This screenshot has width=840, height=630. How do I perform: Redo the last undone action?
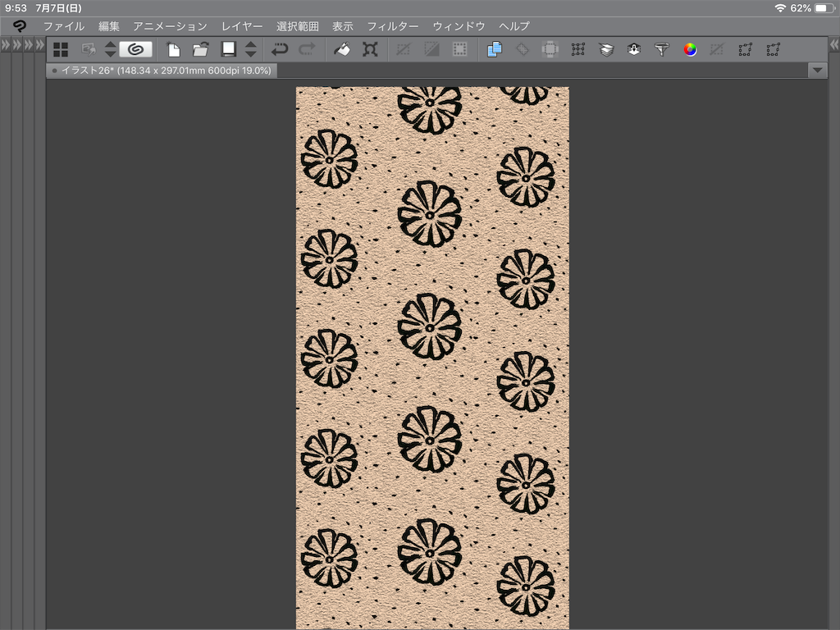(x=304, y=49)
